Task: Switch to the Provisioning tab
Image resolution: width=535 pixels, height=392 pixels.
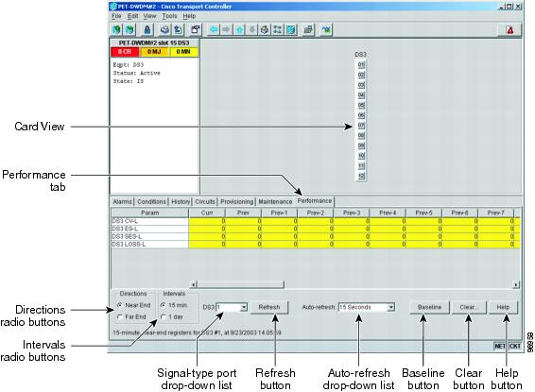Action: (x=237, y=202)
